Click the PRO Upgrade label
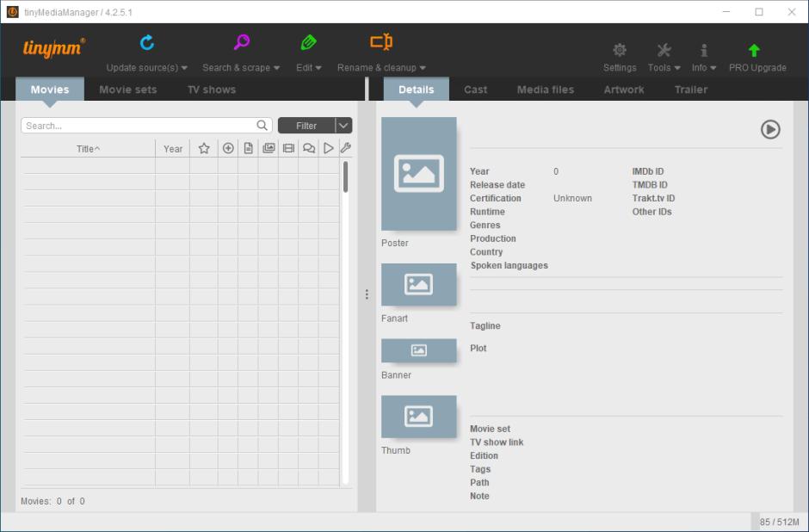This screenshot has width=809, height=532. (x=757, y=68)
